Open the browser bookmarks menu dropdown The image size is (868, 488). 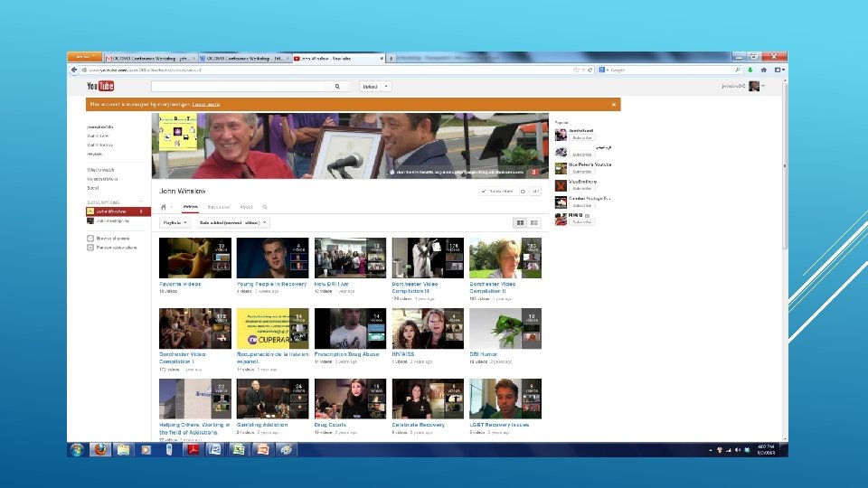(x=779, y=70)
